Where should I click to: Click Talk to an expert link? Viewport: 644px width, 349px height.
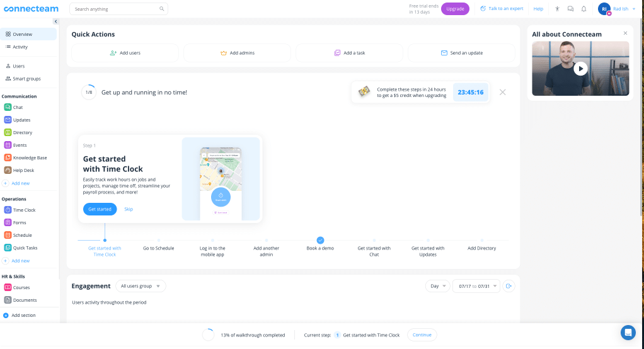[x=502, y=9]
